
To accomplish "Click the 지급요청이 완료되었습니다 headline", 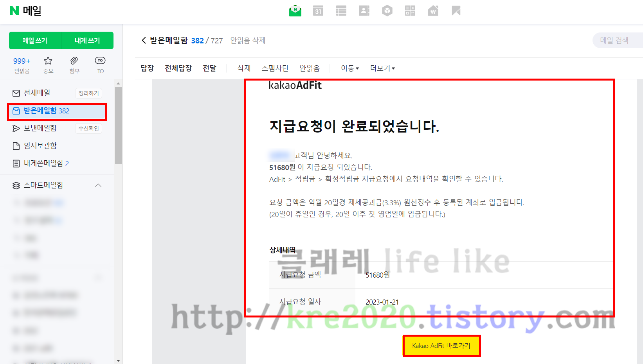I will (x=354, y=126).
